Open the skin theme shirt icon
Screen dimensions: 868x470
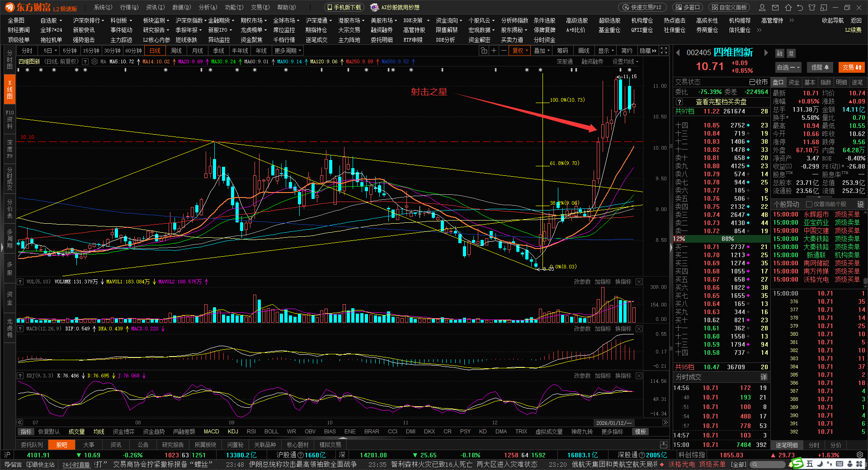(x=812, y=7)
